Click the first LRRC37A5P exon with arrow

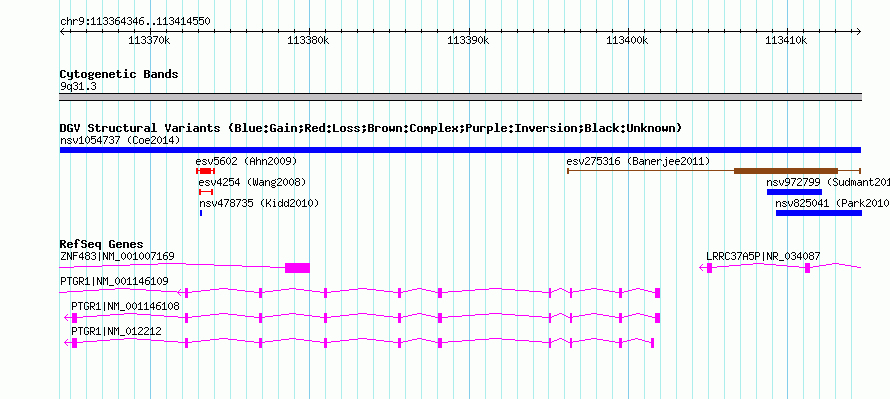[710, 268]
